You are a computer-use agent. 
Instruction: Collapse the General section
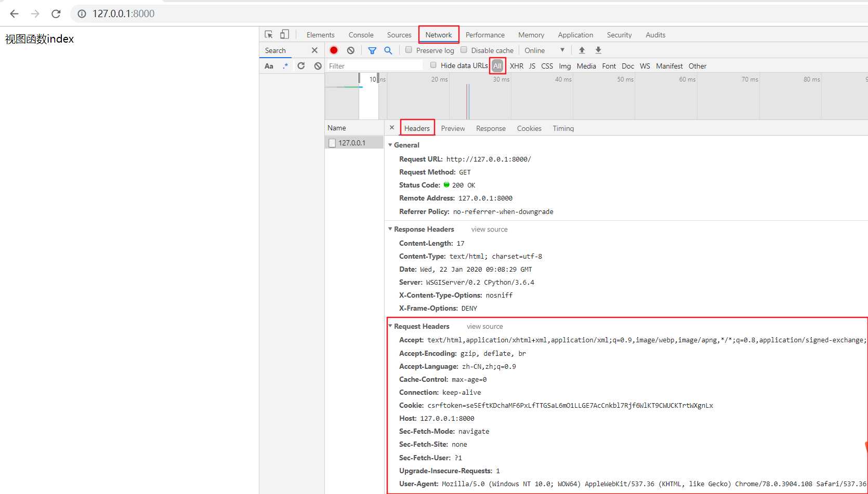coord(390,145)
